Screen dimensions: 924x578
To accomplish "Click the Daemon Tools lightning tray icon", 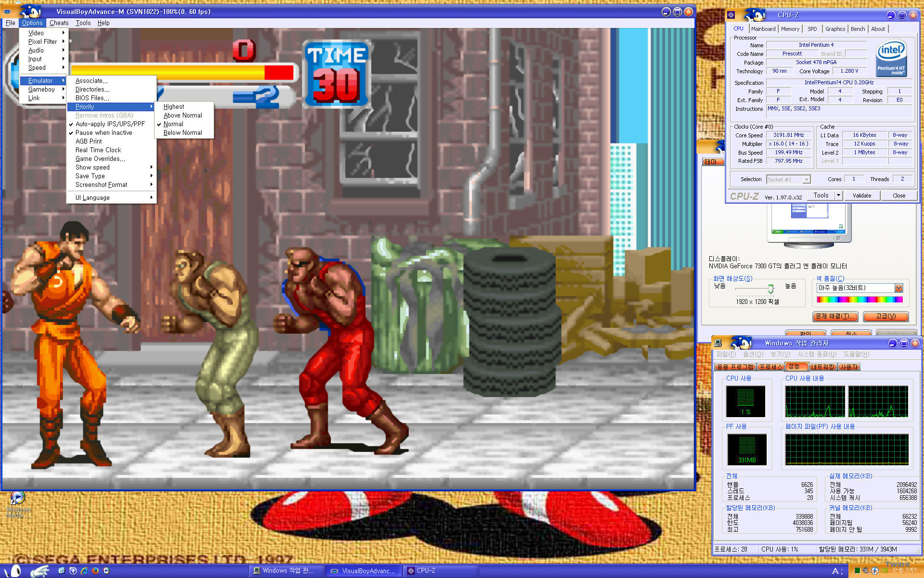I will [875, 571].
